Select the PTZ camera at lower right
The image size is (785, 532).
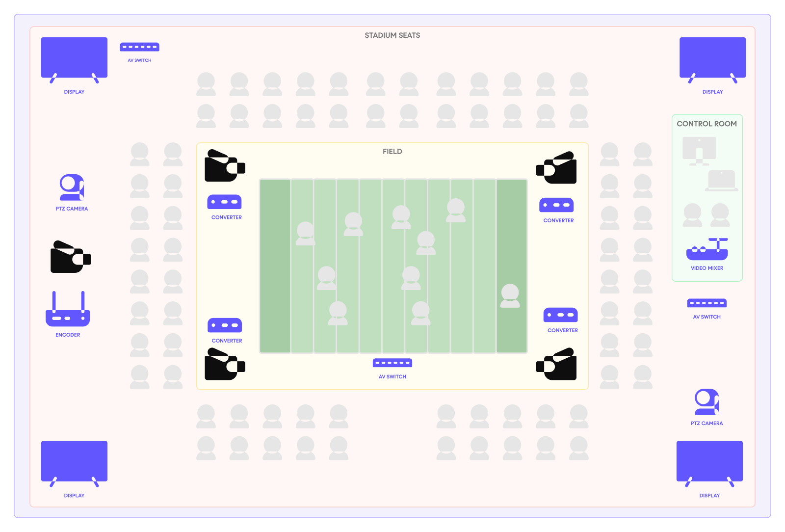point(706,402)
